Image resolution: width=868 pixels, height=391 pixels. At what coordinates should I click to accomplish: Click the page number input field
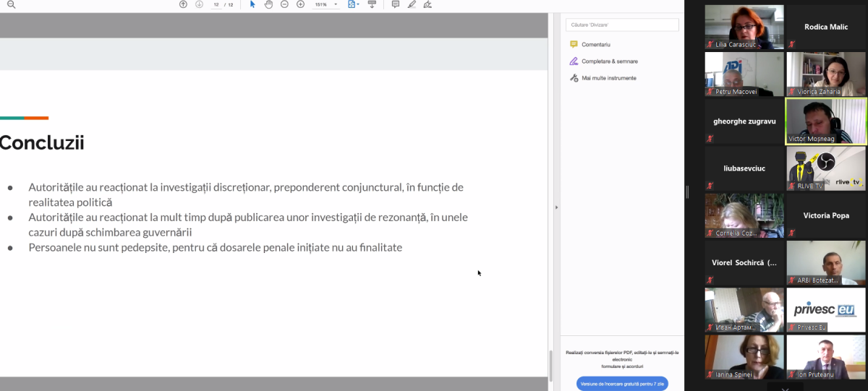tap(216, 4)
